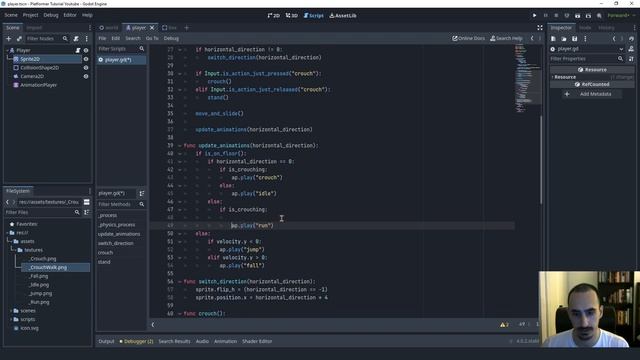Open the Online Docs link
This screenshot has width=640, height=360.
pos(469,38)
